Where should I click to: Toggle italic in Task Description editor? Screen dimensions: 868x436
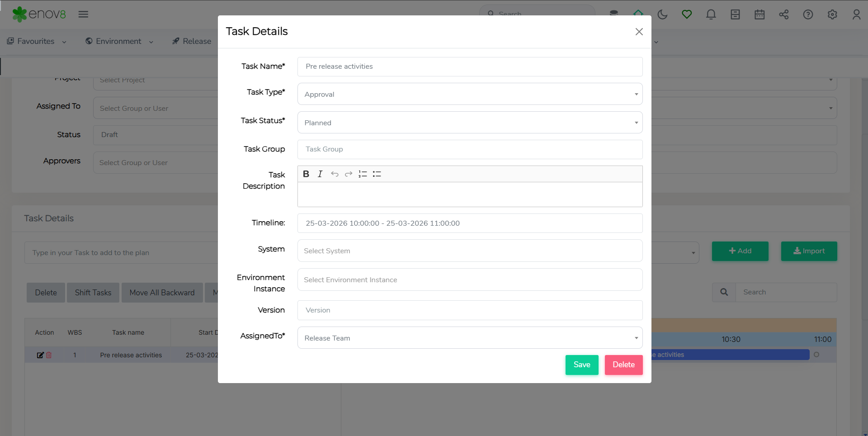tap(320, 174)
